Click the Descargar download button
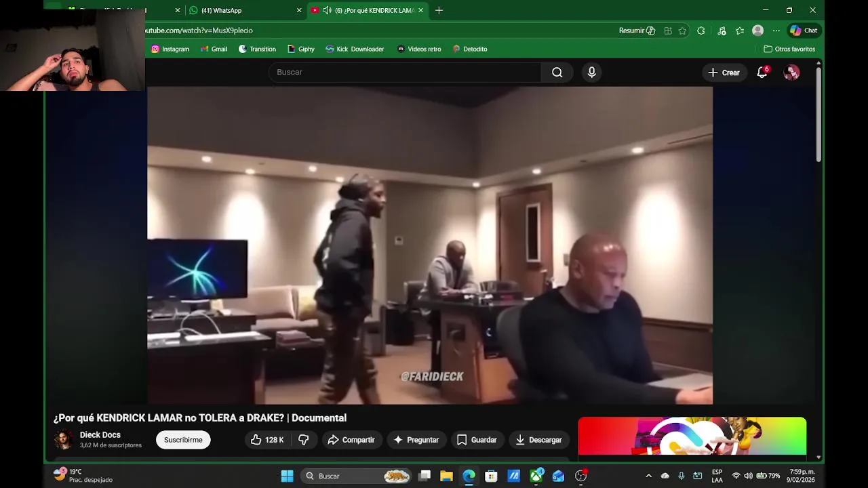This screenshot has height=488, width=868. (538, 440)
